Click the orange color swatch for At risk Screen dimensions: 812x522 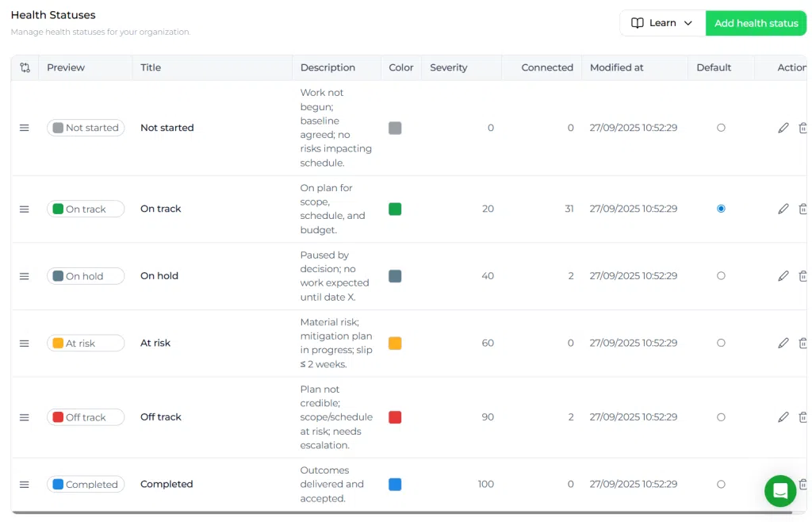395,343
